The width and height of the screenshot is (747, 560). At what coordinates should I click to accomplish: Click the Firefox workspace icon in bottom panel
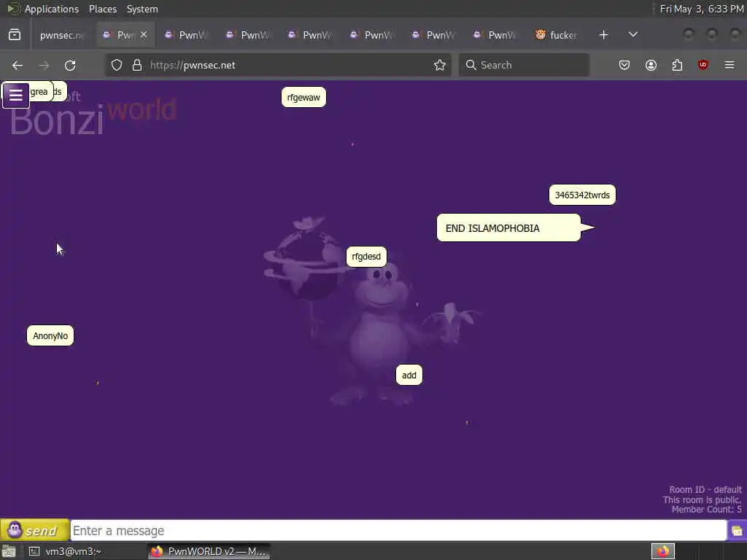[x=662, y=551]
